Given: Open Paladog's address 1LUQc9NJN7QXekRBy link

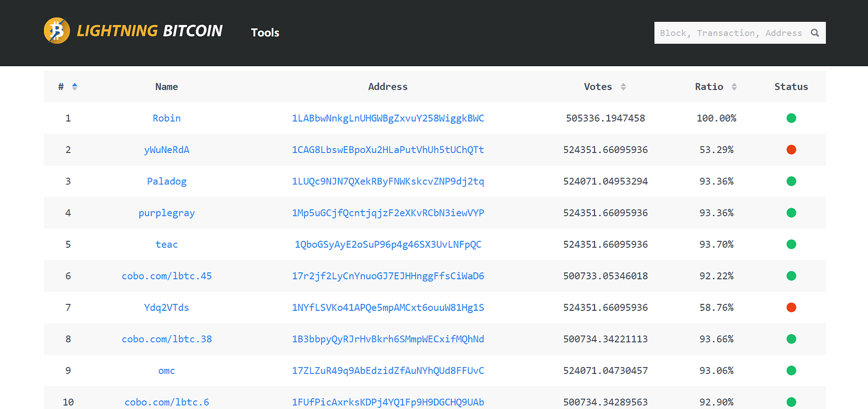Looking at the screenshot, I should (388, 181).
